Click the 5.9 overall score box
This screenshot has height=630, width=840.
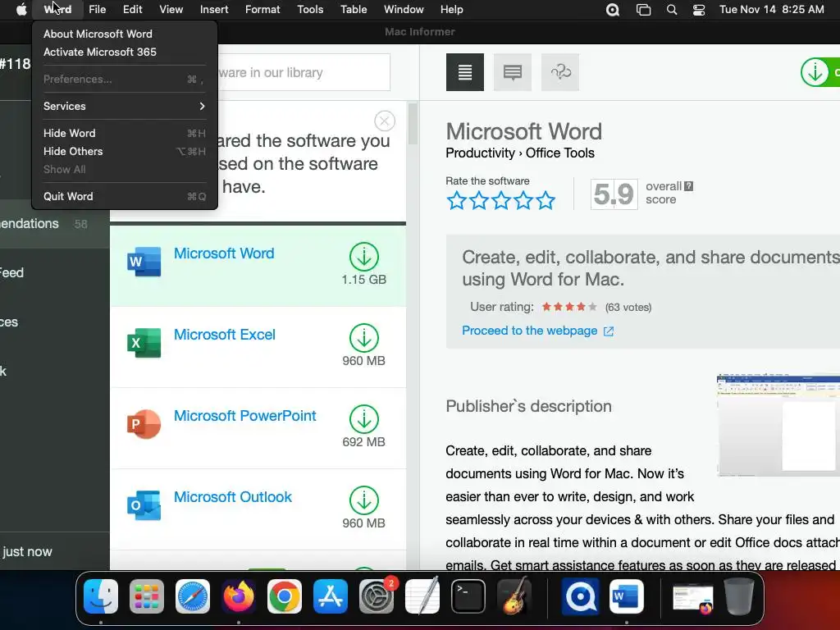pos(614,194)
